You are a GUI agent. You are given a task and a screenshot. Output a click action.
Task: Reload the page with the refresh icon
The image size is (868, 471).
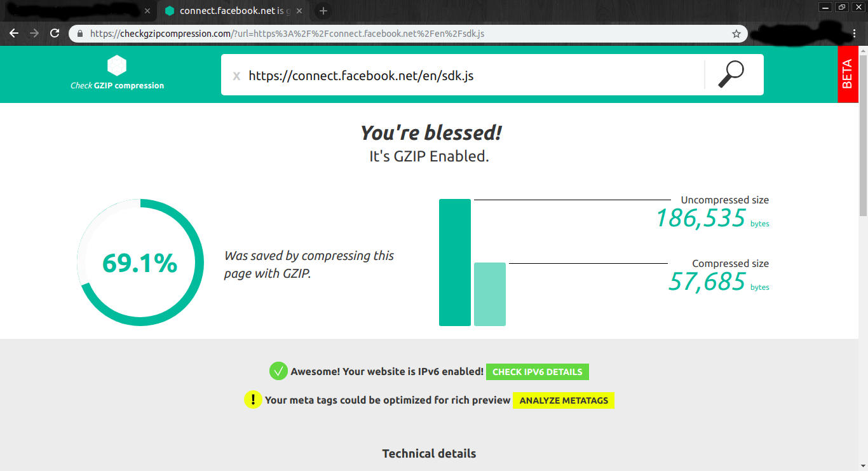(x=55, y=33)
